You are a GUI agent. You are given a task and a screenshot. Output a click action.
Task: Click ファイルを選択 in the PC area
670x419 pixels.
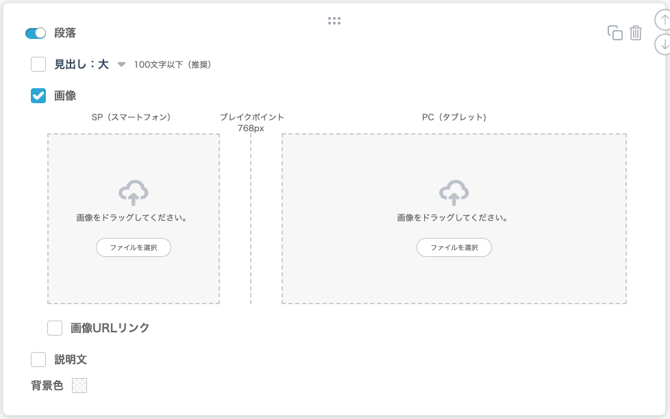pyautogui.click(x=454, y=247)
